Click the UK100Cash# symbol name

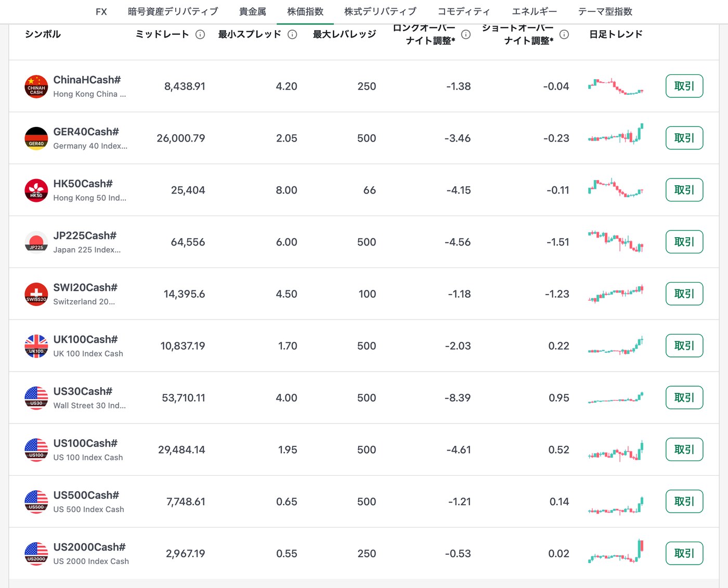click(x=85, y=339)
